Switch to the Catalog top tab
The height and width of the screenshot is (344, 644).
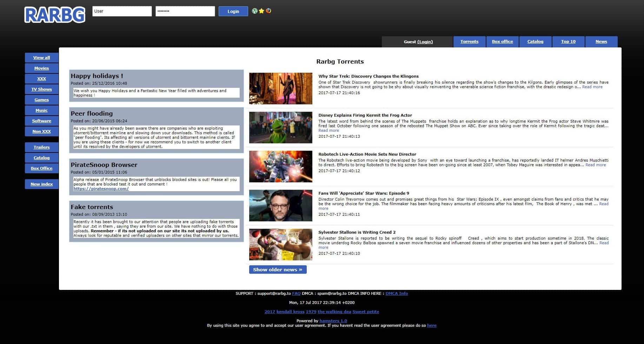coord(535,41)
